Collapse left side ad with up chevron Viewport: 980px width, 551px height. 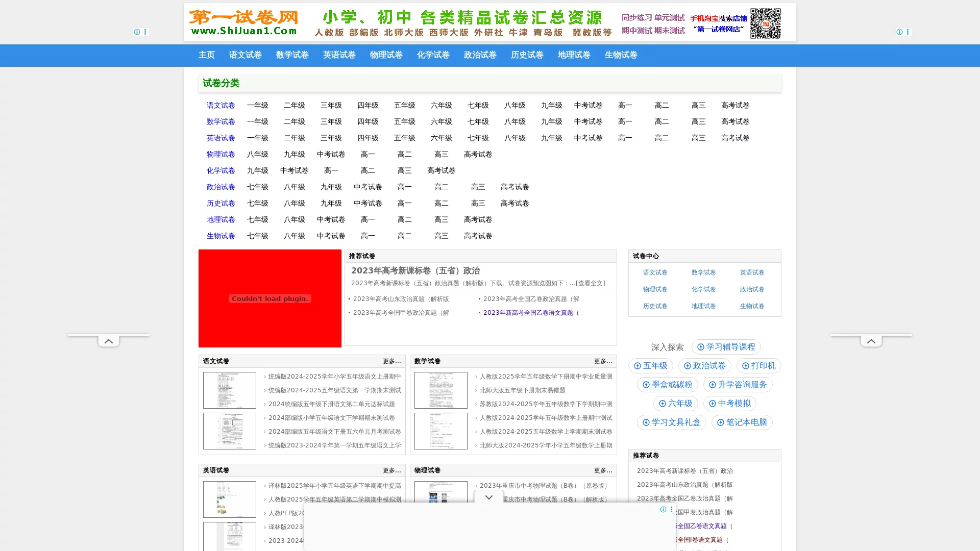(x=109, y=341)
